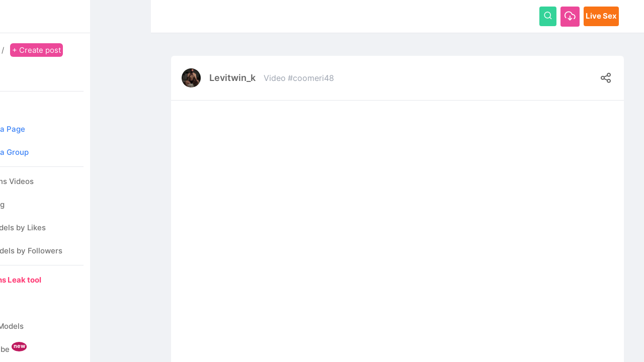Select the sidebar entry ending in 'dels by Followers'

point(31,251)
